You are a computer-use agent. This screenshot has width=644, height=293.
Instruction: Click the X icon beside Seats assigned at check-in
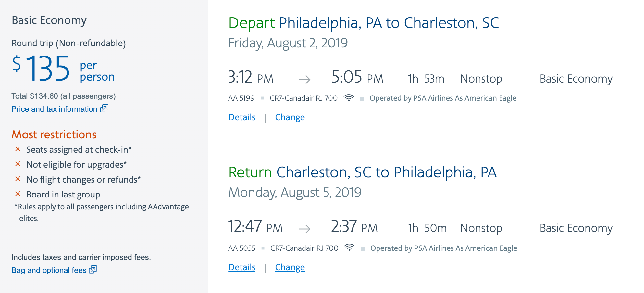[18, 149]
